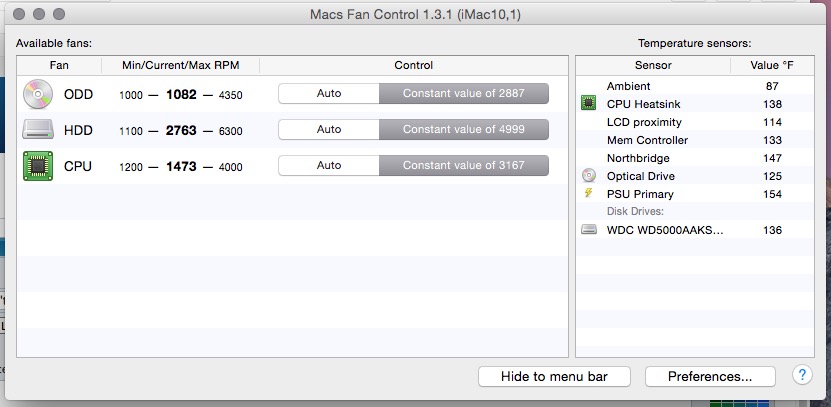Click the Fan column header
The image size is (831, 407).
pos(59,65)
